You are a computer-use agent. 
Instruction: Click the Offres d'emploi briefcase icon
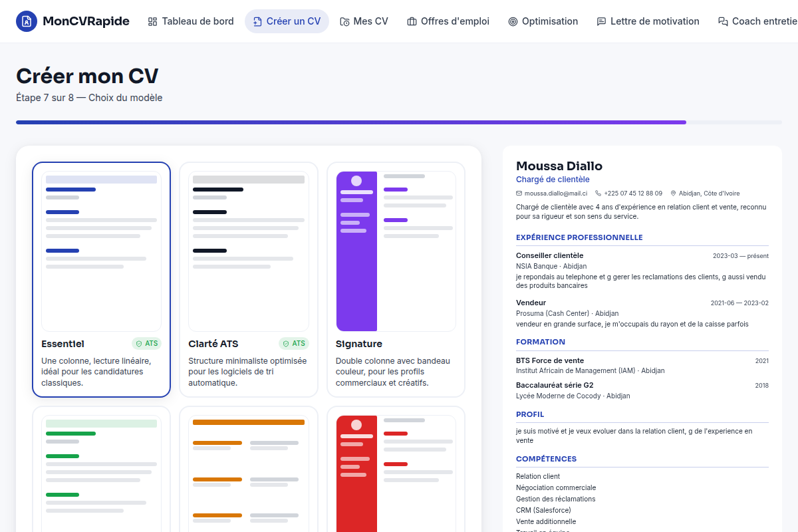[x=412, y=21]
